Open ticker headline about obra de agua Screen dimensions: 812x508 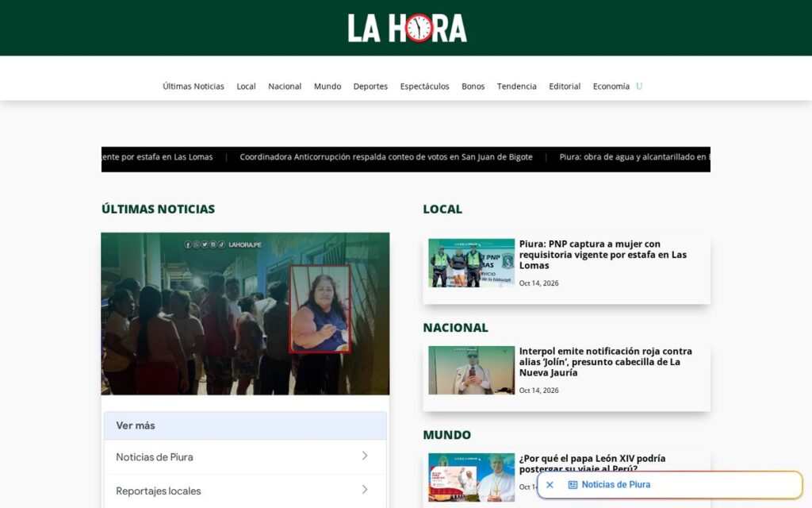tap(634, 157)
